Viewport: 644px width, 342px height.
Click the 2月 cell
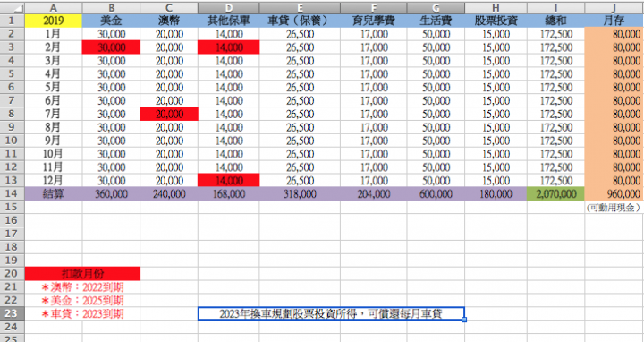[54, 47]
